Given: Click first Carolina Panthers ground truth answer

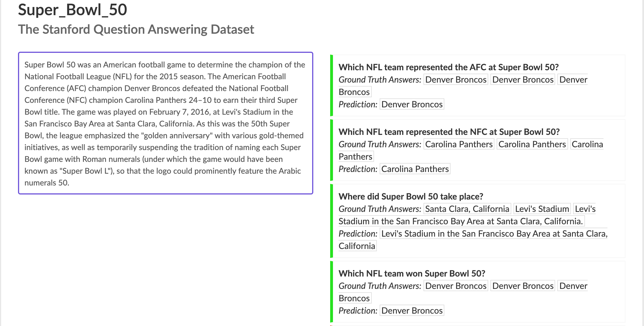Looking at the screenshot, I should click(459, 144).
